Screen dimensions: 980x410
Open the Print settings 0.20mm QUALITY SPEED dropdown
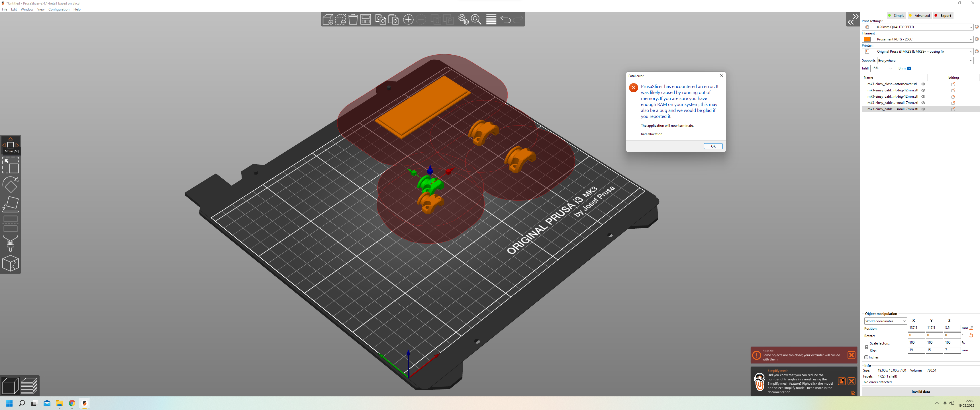(917, 27)
